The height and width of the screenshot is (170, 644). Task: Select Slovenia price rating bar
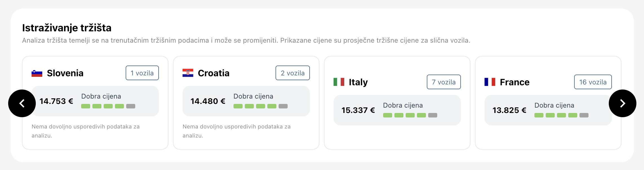(x=108, y=106)
